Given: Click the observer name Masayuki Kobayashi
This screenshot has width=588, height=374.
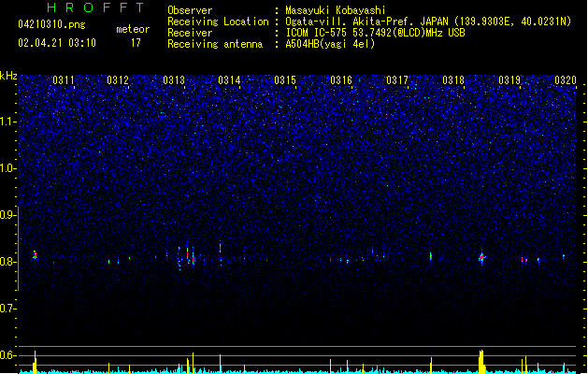Looking at the screenshot, I should (336, 10).
